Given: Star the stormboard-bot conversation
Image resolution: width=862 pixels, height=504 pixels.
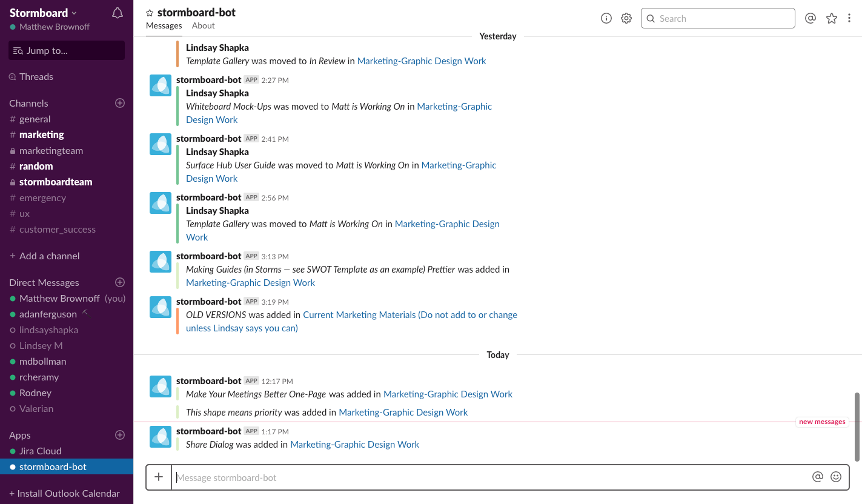Looking at the screenshot, I should 150,13.
